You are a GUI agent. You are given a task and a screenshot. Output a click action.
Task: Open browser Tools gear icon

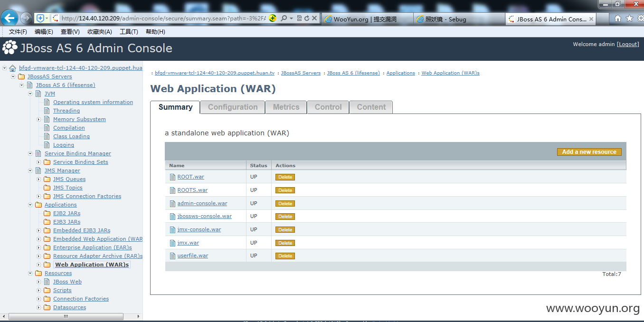tap(640, 19)
